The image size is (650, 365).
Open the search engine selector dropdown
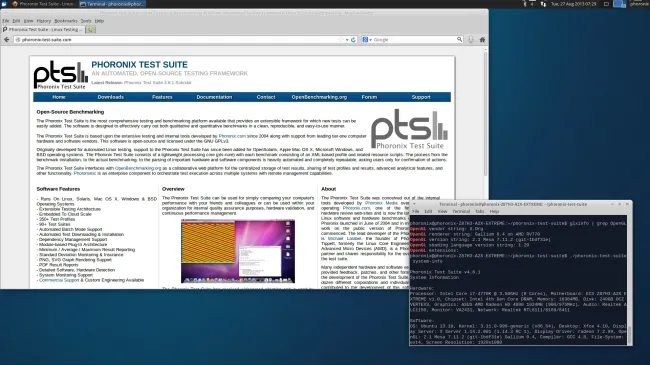[367, 40]
